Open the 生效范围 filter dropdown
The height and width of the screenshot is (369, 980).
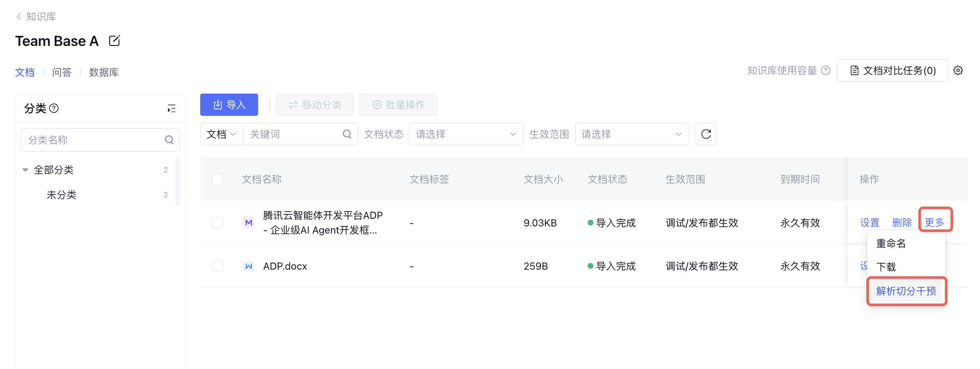[x=631, y=134]
